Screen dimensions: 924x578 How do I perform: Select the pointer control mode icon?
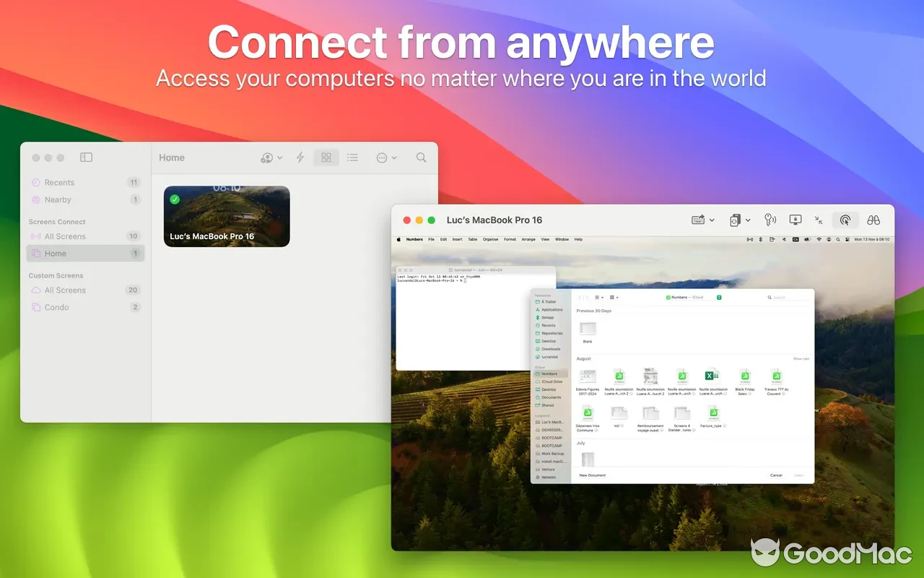[845, 220]
